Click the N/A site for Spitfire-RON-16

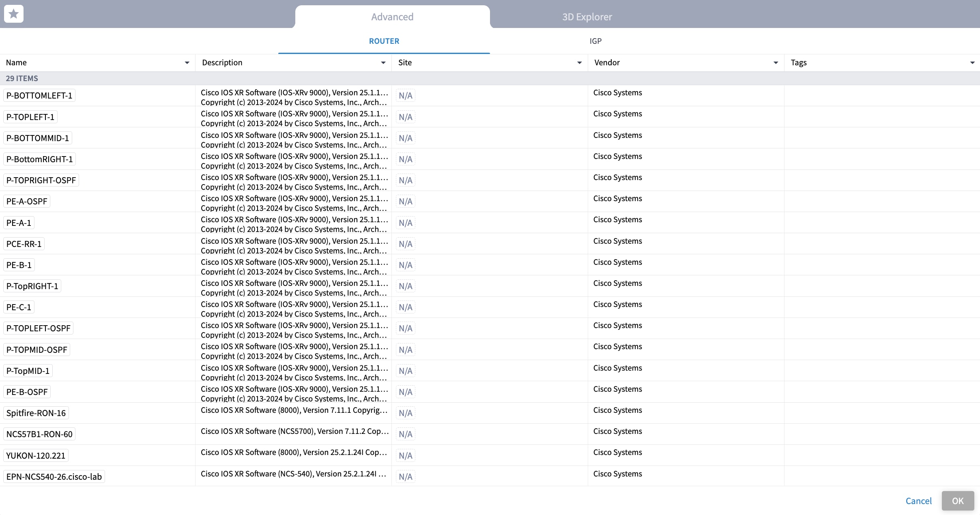[x=406, y=413]
